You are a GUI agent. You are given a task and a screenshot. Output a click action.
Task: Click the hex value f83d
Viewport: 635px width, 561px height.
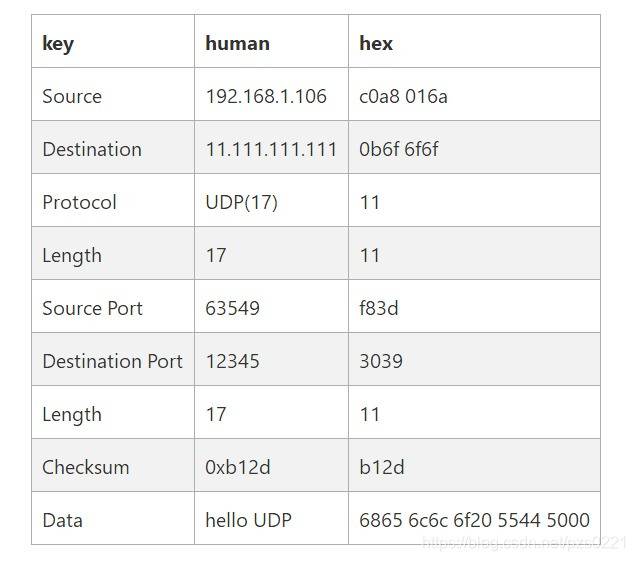(x=379, y=308)
